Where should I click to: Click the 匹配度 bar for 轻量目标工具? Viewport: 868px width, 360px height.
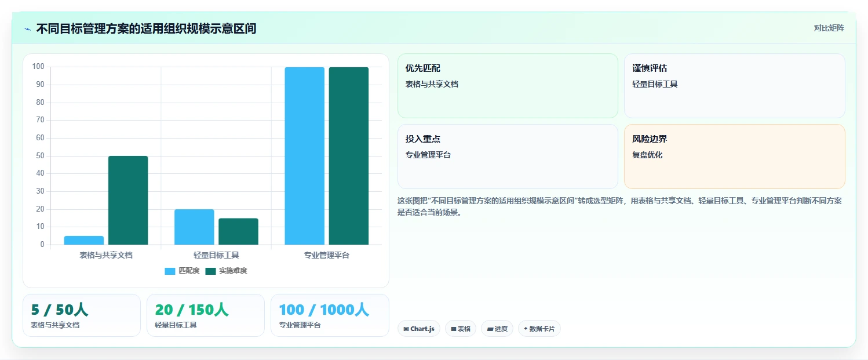194,227
